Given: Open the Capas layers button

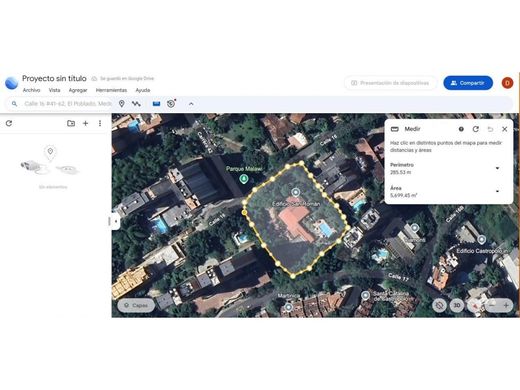Looking at the screenshot, I should pos(136,305).
